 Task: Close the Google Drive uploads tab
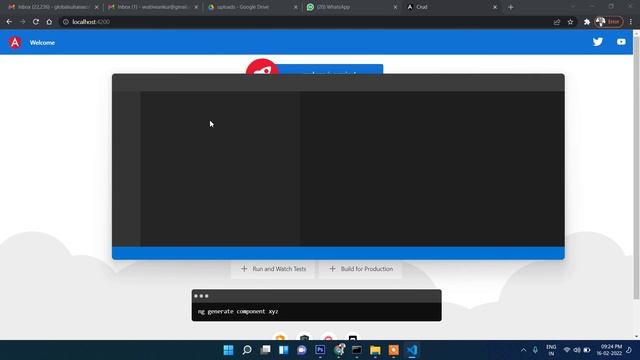296,7
